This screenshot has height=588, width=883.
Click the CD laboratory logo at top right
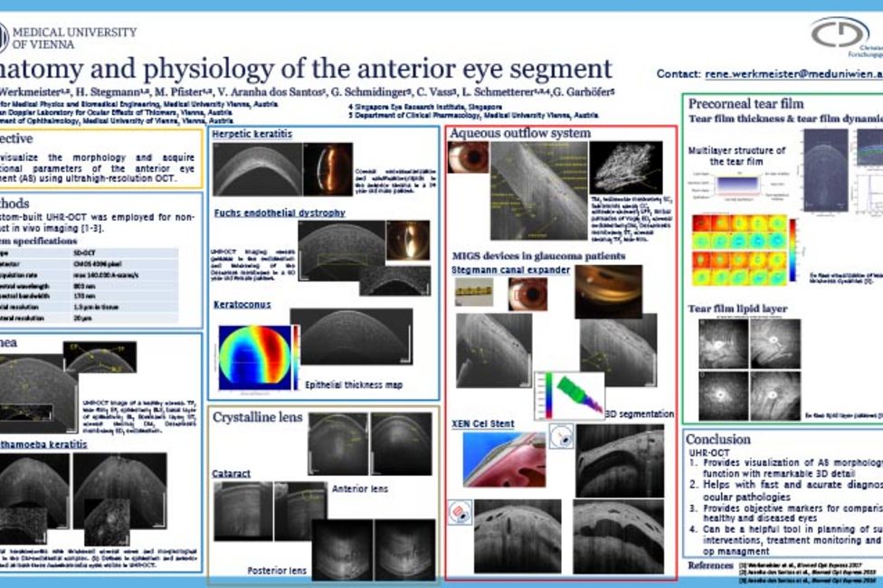click(x=840, y=33)
